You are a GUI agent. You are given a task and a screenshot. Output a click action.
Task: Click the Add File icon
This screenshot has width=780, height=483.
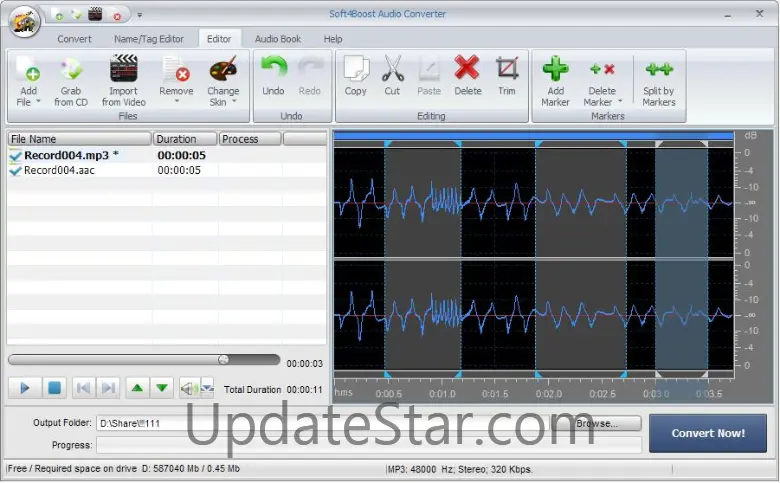(x=28, y=70)
